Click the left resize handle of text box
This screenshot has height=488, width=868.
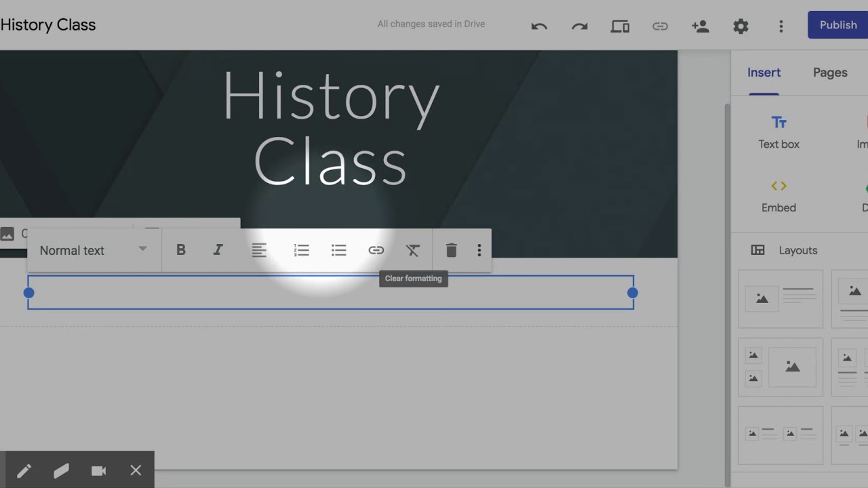click(x=28, y=293)
